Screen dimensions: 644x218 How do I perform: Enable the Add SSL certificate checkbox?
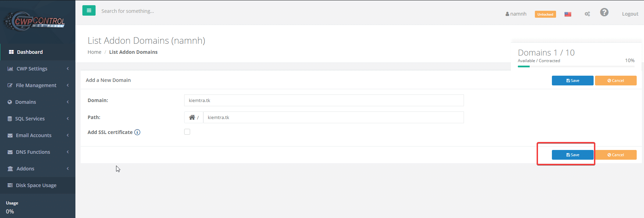coord(187,132)
